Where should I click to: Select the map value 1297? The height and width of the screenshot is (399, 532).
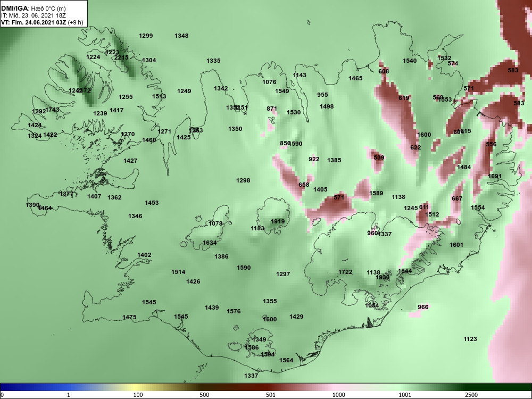[284, 274]
